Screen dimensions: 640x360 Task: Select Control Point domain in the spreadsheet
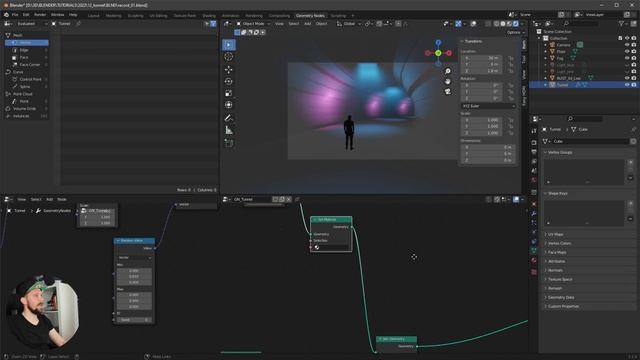[30, 79]
